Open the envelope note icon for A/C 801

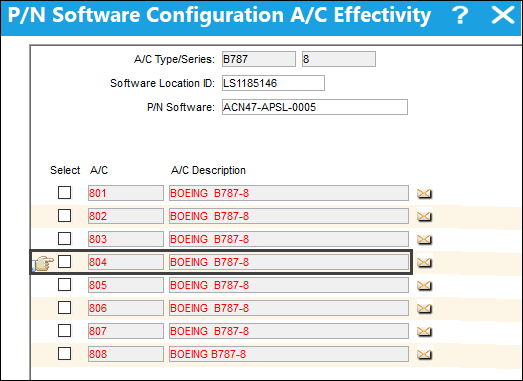pyautogui.click(x=425, y=194)
